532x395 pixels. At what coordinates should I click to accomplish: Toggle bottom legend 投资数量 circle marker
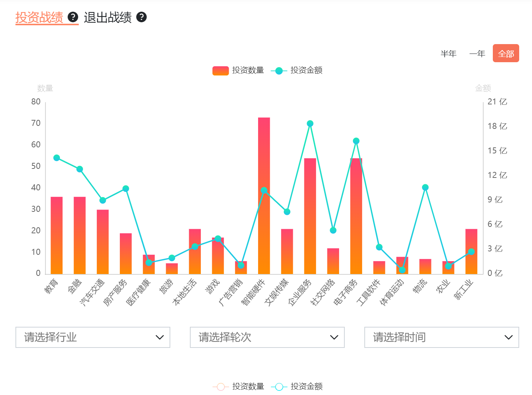tap(221, 387)
